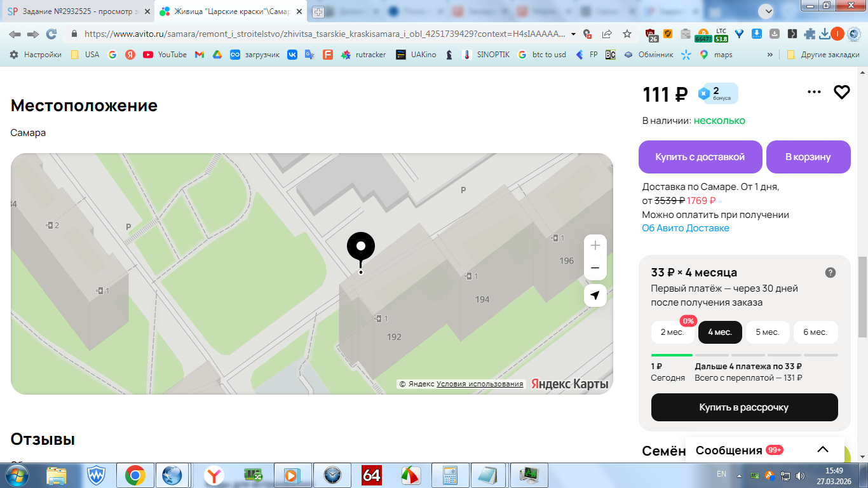Bookmark this page with the star icon
The height and width of the screenshot is (488, 868).
[627, 34]
